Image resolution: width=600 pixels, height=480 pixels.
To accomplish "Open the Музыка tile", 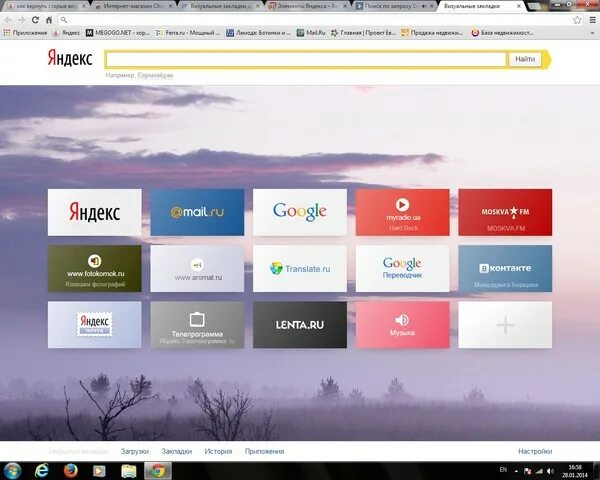I will click(x=403, y=325).
